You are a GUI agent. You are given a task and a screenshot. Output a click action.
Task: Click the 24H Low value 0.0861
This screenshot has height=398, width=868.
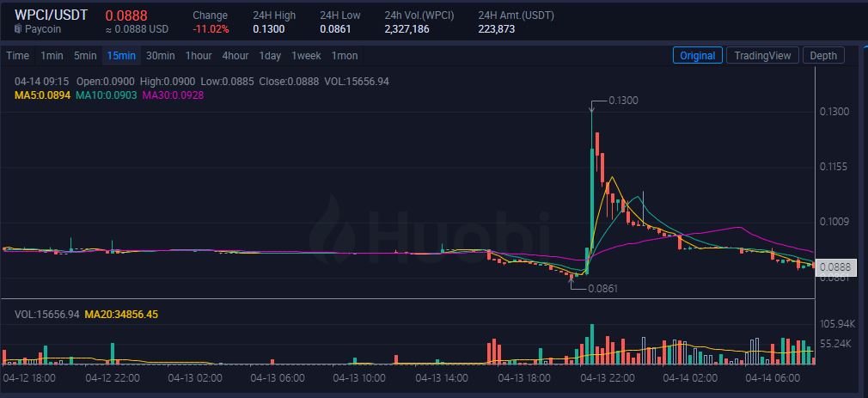coord(335,28)
